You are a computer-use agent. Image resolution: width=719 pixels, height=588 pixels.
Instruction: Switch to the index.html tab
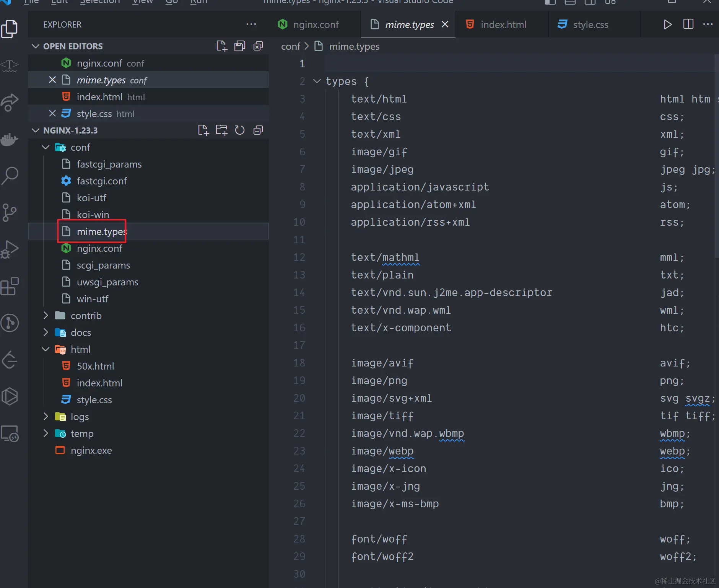(502, 24)
